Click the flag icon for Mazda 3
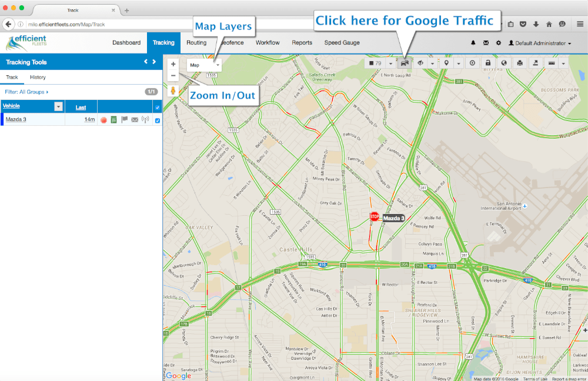The height and width of the screenshot is (381, 588). tap(125, 119)
